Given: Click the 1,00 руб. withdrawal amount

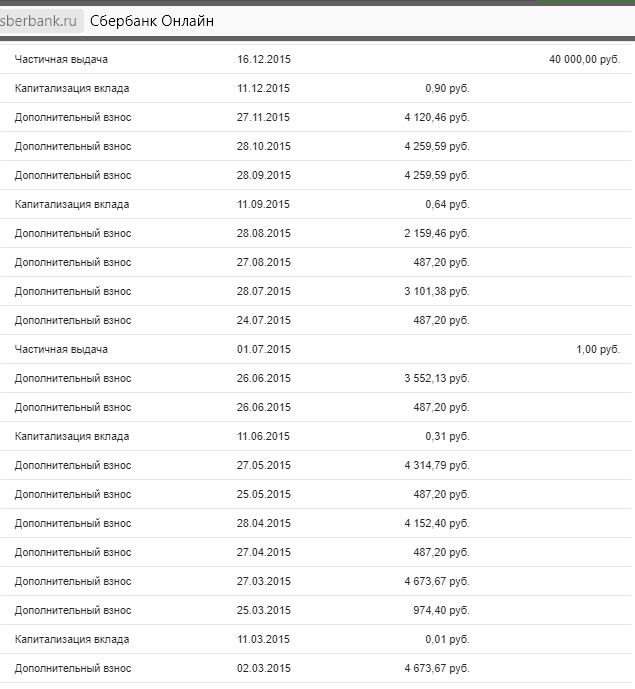Looking at the screenshot, I should [x=596, y=350].
